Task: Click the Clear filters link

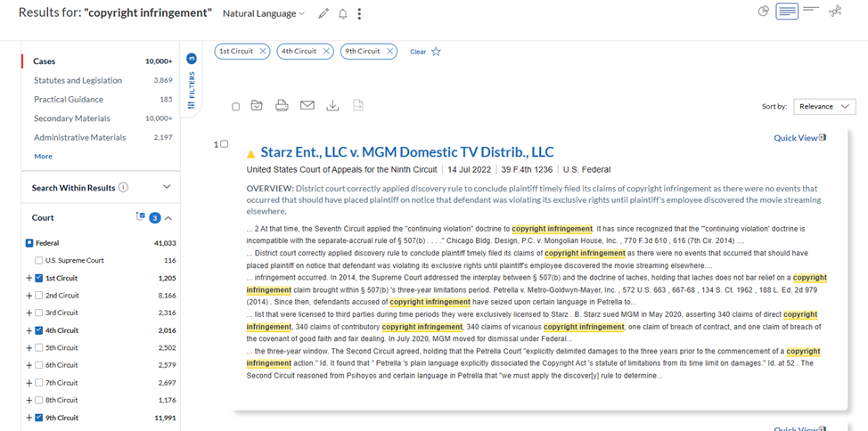Action: (417, 52)
